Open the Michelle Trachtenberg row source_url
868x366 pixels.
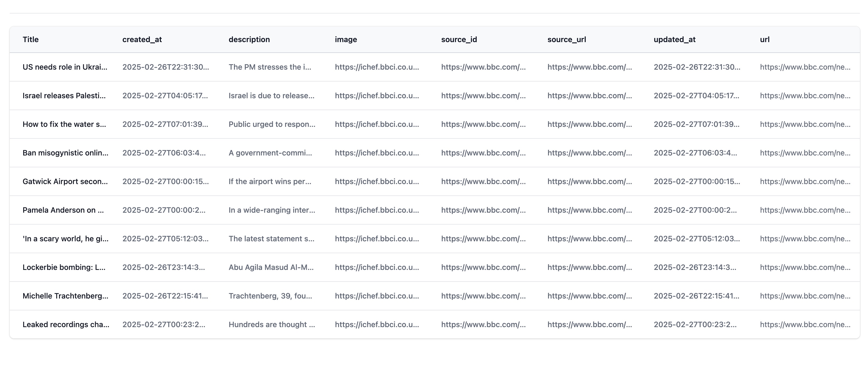coord(589,296)
